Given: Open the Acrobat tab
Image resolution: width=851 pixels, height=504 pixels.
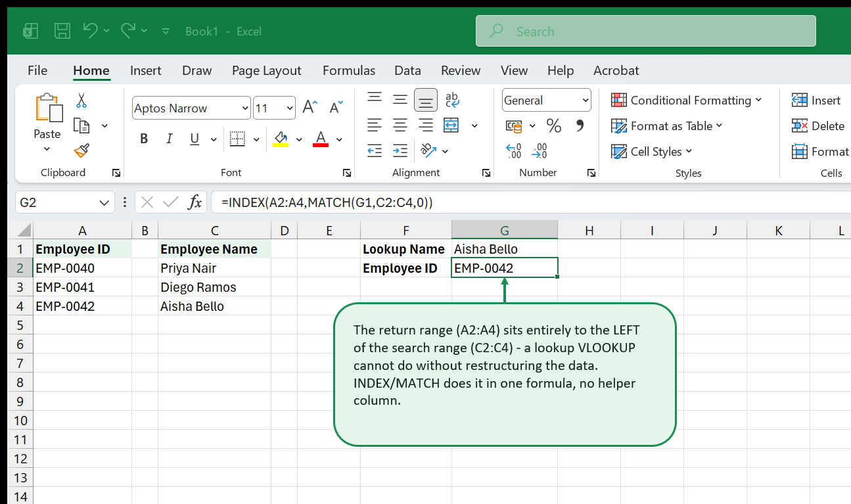Looking at the screenshot, I should [x=616, y=70].
